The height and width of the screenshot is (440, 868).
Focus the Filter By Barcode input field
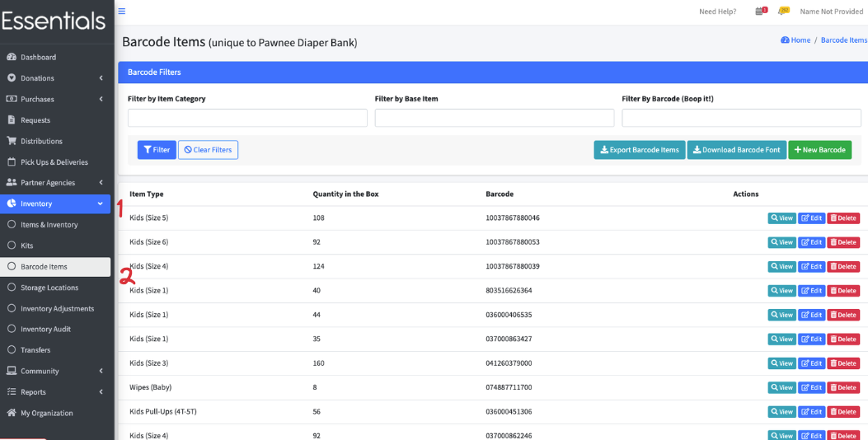(x=741, y=118)
